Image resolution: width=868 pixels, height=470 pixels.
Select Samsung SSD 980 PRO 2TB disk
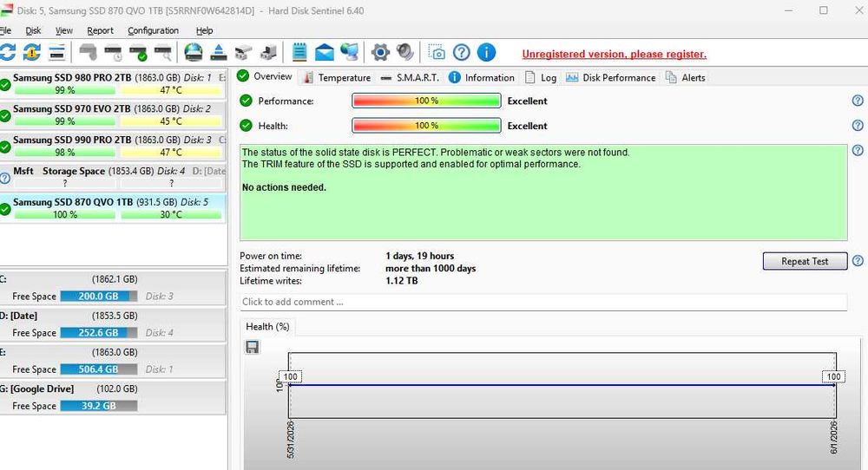(113, 83)
